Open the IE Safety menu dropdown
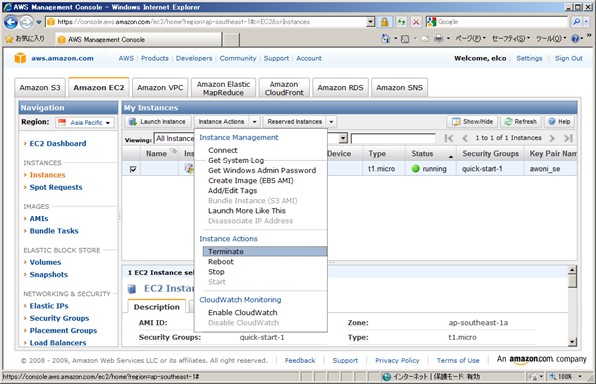The image size is (596, 384). pyautogui.click(x=510, y=38)
